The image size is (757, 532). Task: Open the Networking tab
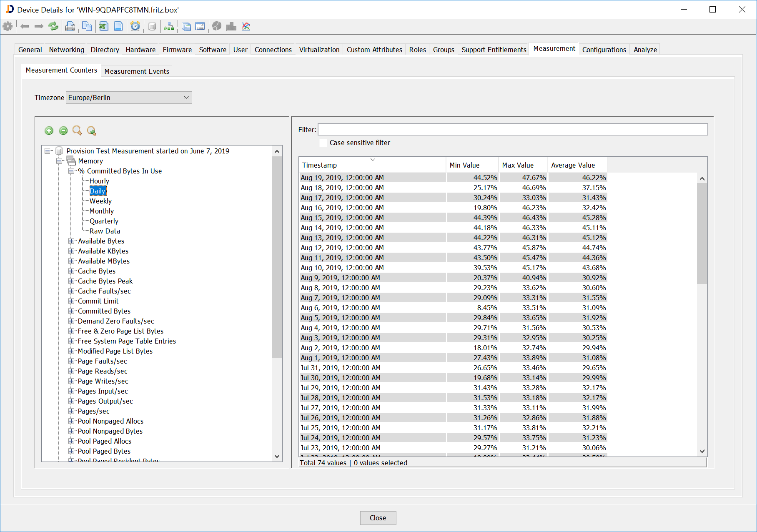click(x=66, y=49)
